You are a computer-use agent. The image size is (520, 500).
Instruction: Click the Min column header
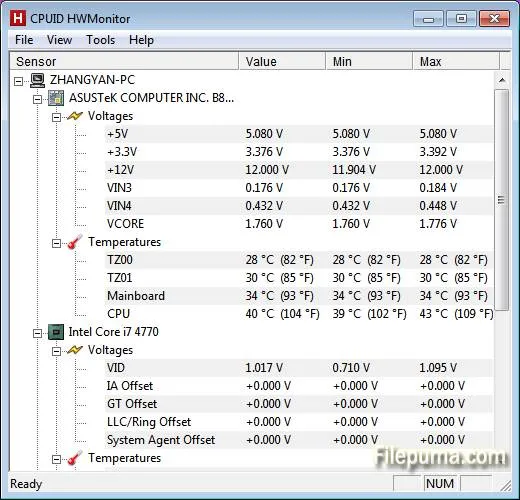click(x=369, y=61)
